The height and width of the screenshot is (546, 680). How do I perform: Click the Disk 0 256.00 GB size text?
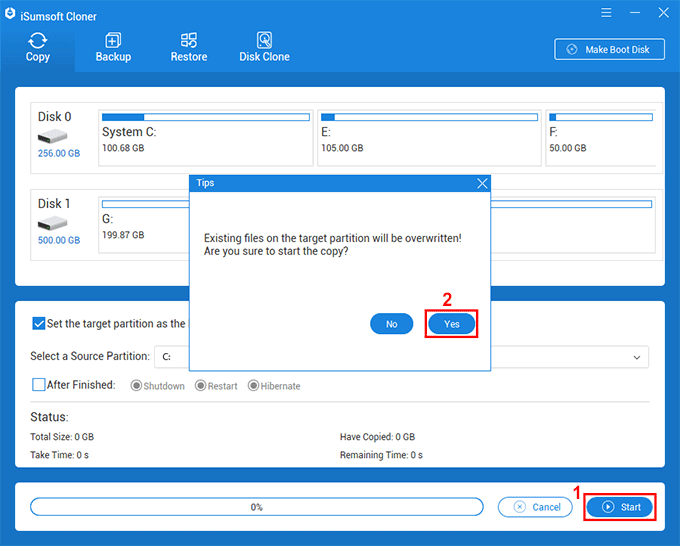pyautogui.click(x=59, y=154)
